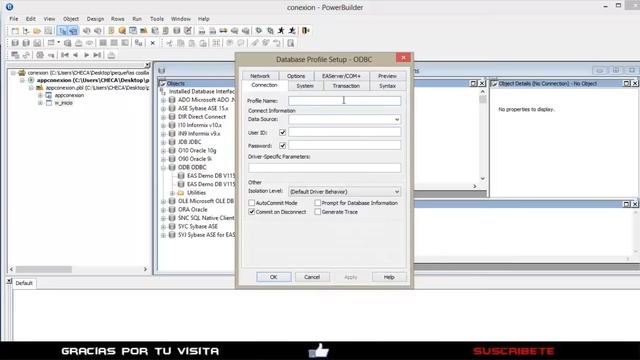Click the Profile Name field
The width and height of the screenshot is (640, 360).
click(344, 100)
